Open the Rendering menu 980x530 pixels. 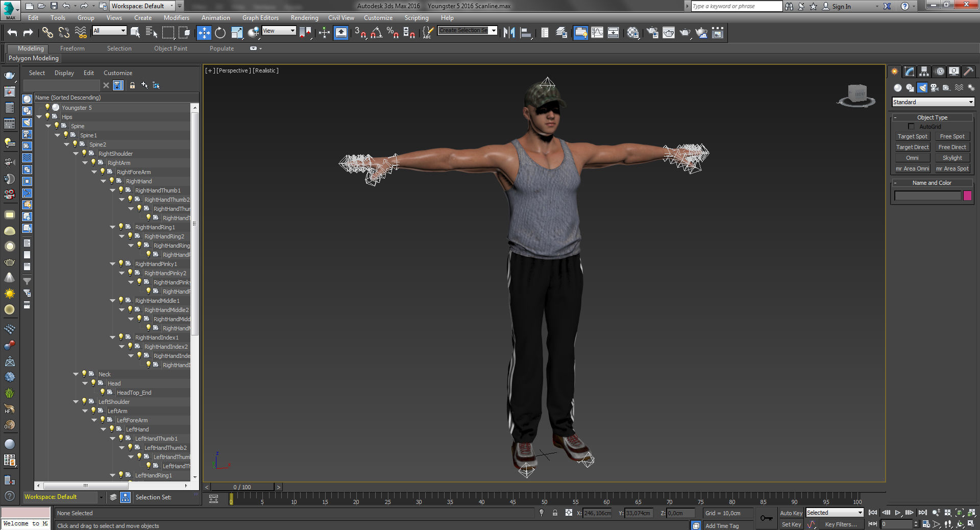tap(304, 17)
